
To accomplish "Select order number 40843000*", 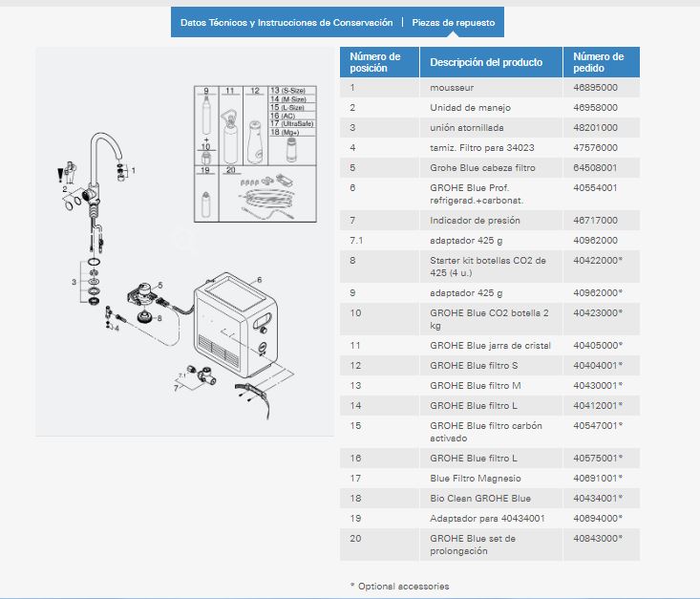I will [x=597, y=539].
